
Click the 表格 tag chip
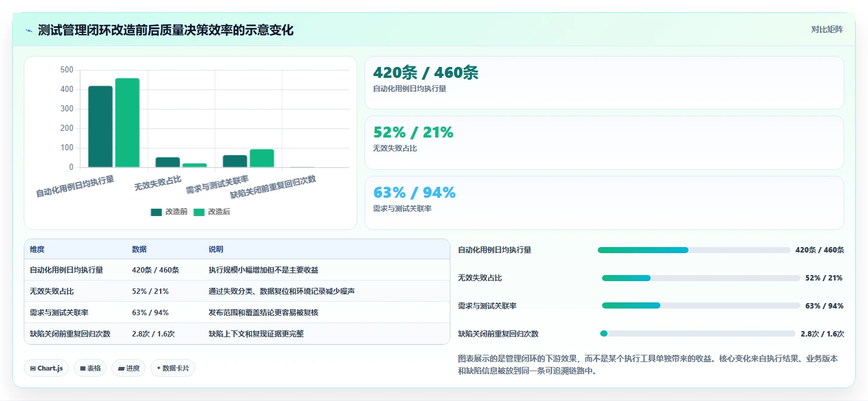[90, 368]
